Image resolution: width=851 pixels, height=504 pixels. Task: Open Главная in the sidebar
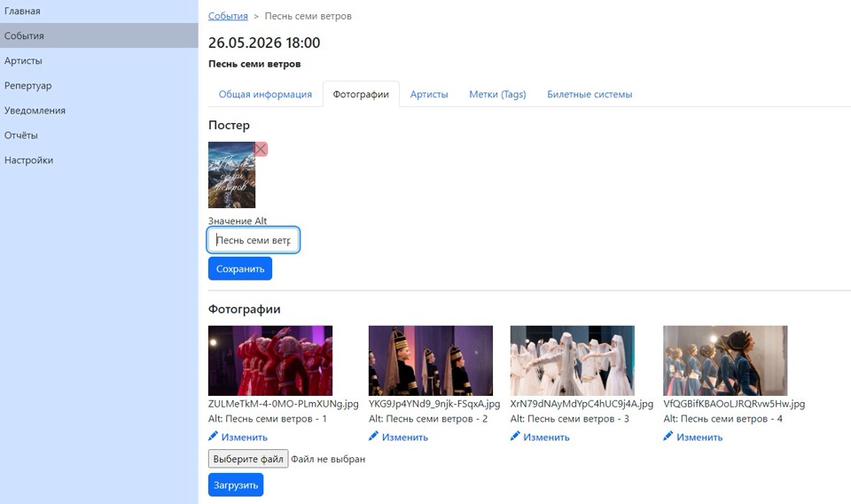point(22,12)
